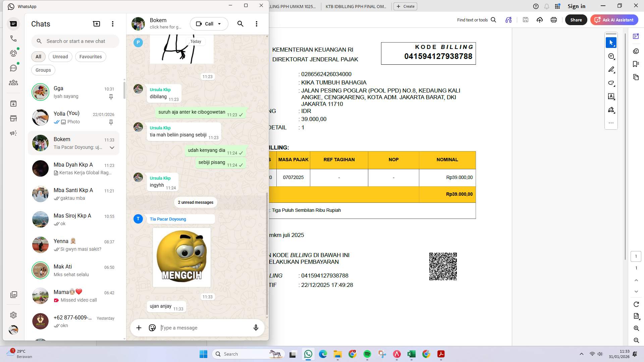This screenshot has width=644, height=362.
Task: Select the Highlight tool in Acrobat
Action: [x=611, y=69]
